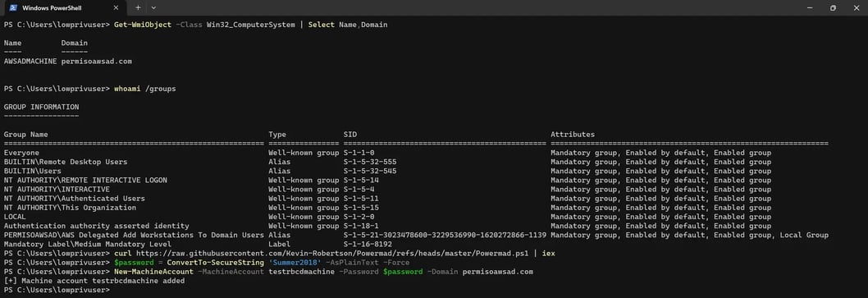Click the final empty PowerShell prompt
The width and height of the screenshot is (868, 298).
tap(57, 290)
